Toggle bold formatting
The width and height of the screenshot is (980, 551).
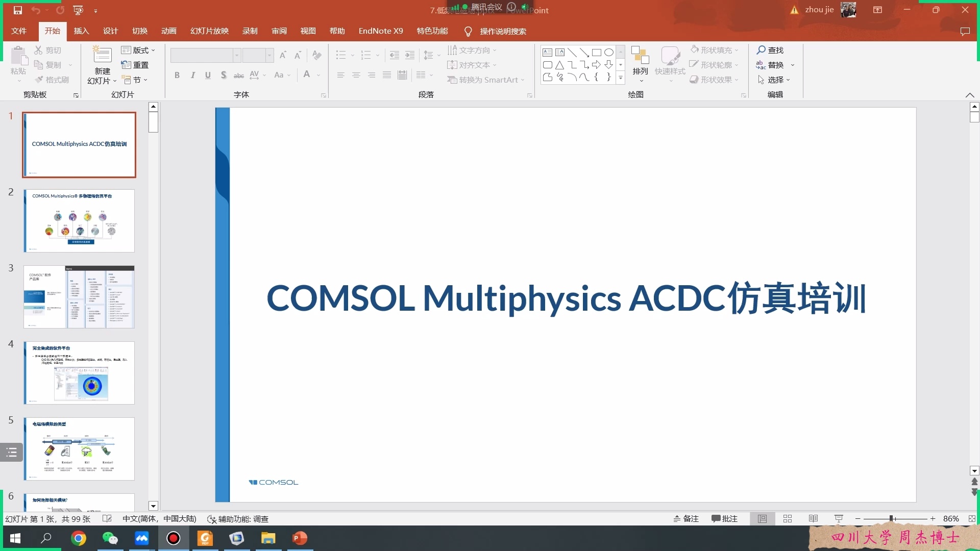point(177,75)
